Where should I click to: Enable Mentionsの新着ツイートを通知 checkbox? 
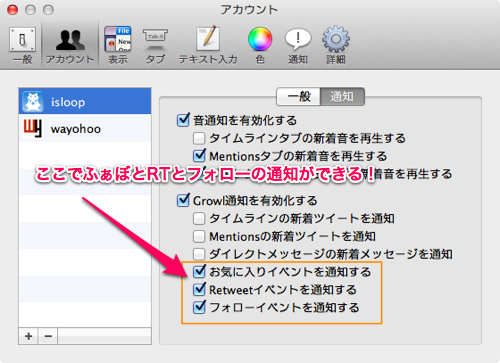pos(199,236)
